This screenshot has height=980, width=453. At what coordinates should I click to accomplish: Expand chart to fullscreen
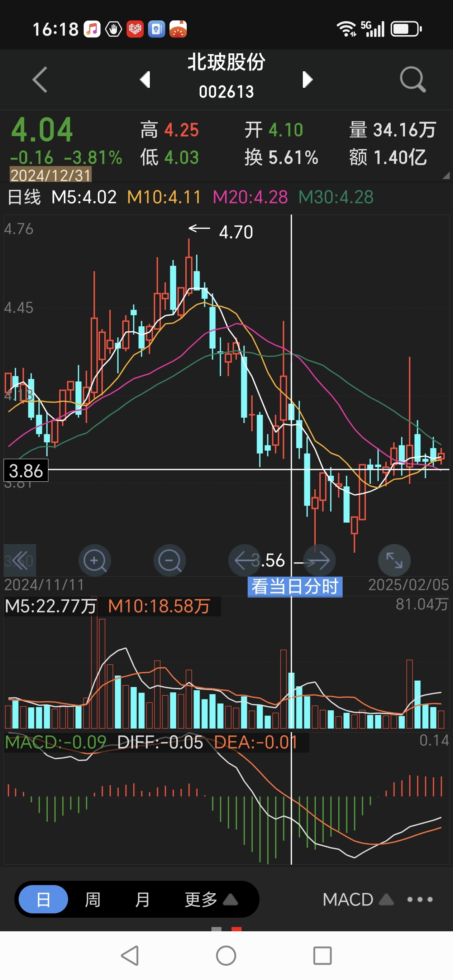click(x=394, y=560)
